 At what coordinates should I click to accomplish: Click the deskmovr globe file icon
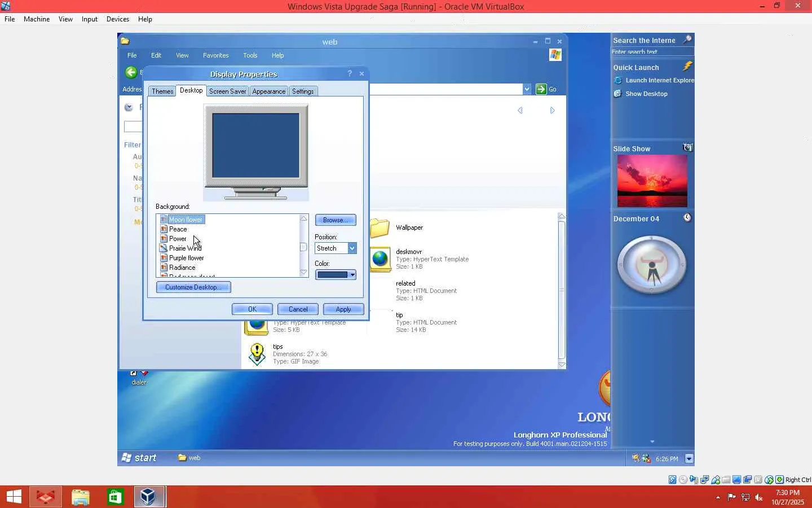381,260
